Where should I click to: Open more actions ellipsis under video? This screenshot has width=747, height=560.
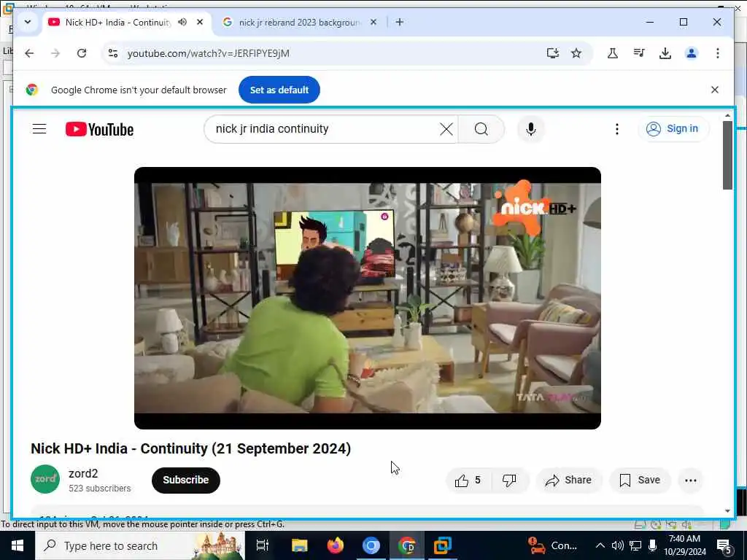click(690, 480)
